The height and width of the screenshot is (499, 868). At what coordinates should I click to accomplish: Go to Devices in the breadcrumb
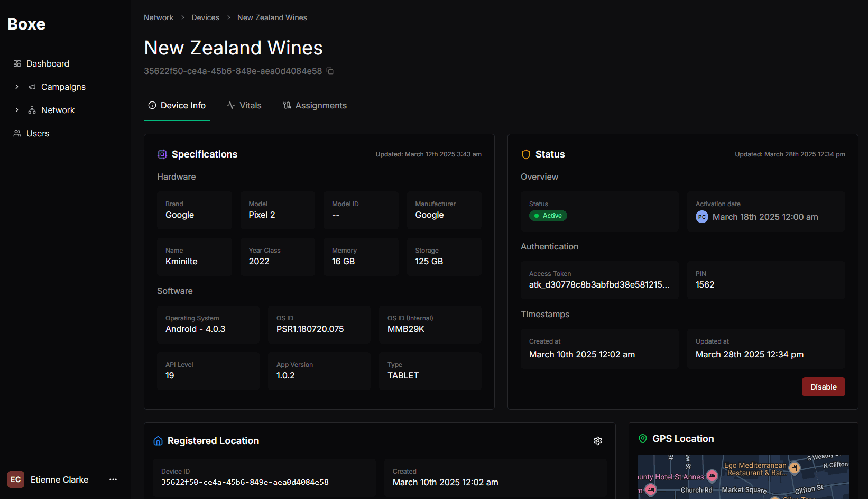click(205, 17)
